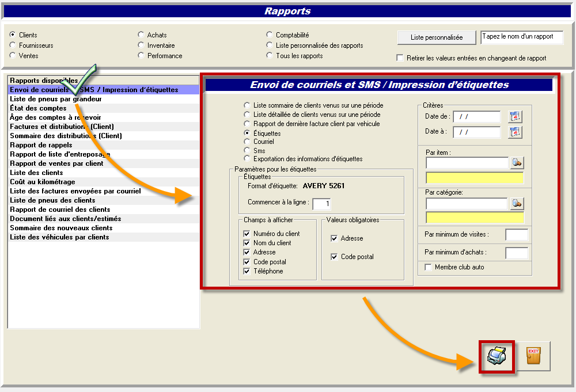576x392 pixels.
Task: Select Factures et distribution (Client) report
Action: 104,127
